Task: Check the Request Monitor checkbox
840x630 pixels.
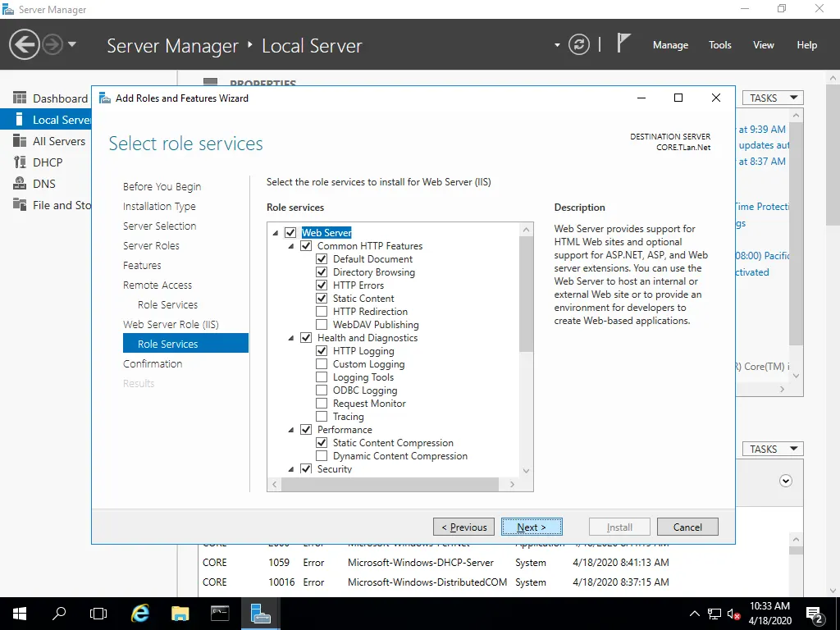Action: [x=322, y=404]
